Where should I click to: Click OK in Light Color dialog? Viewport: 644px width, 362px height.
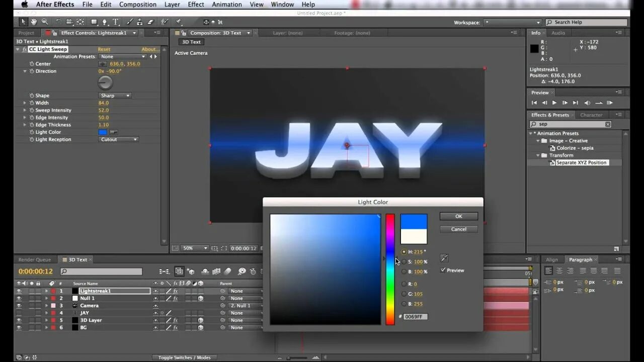pyautogui.click(x=459, y=216)
